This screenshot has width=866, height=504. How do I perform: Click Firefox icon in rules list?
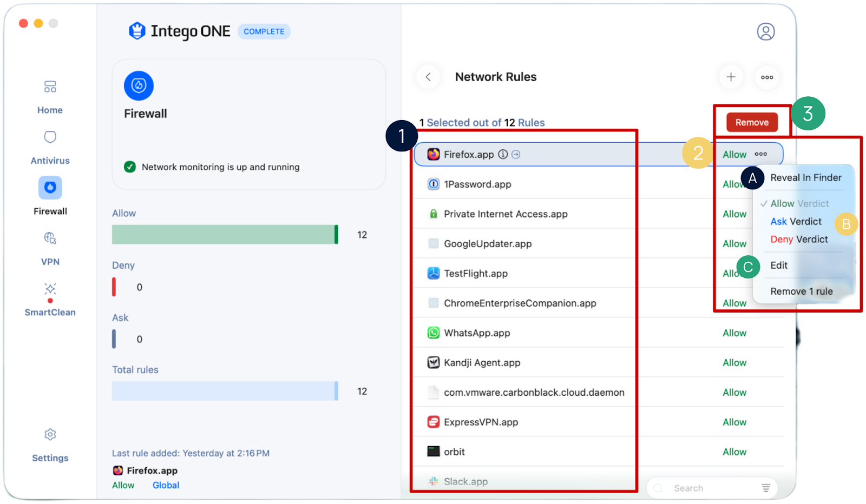coord(434,154)
